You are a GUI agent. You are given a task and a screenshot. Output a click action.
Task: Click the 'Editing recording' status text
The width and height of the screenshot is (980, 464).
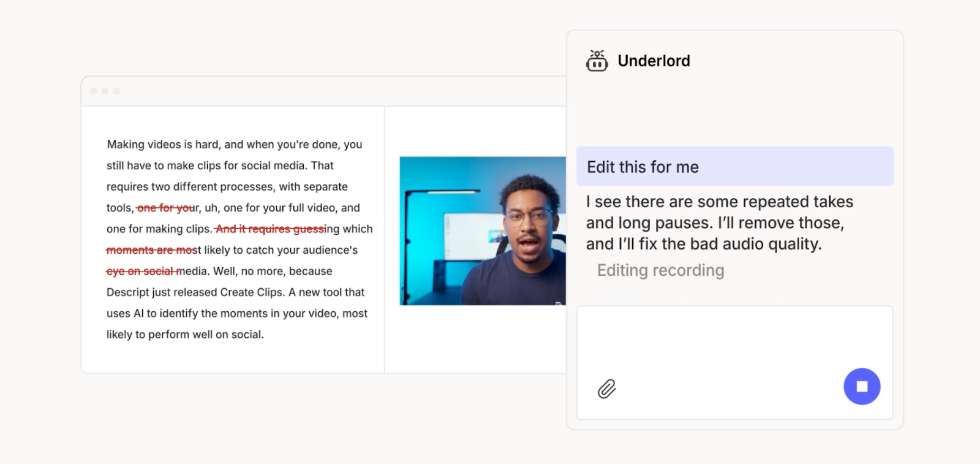coord(660,270)
